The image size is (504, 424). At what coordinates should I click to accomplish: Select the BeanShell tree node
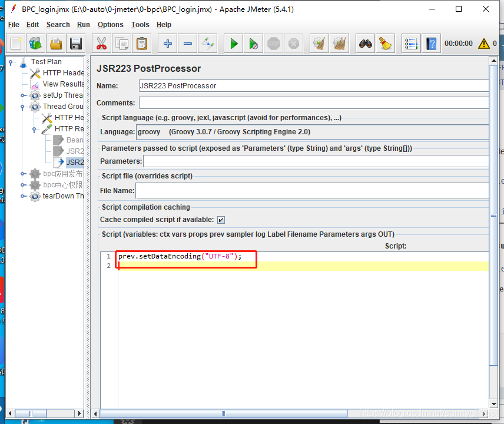[x=75, y=140]
